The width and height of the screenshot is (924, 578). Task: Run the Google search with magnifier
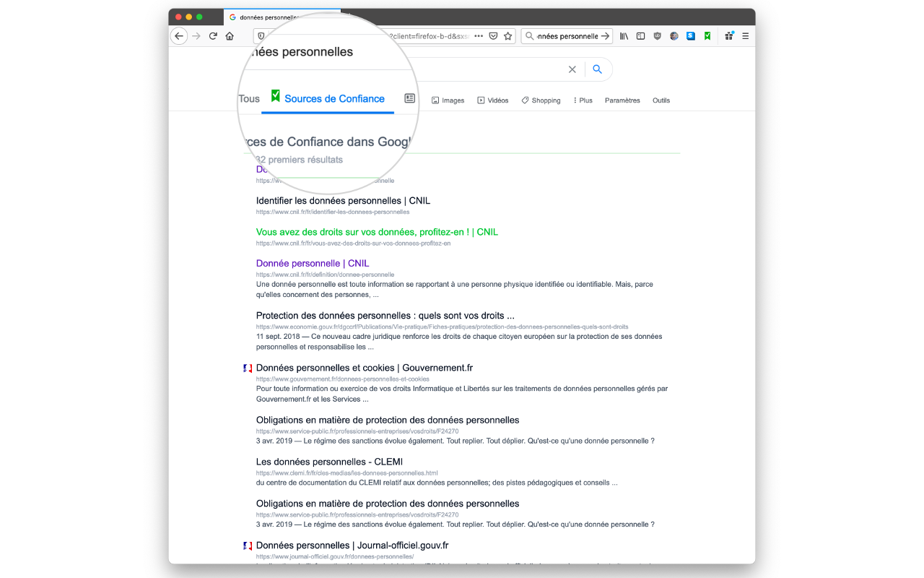point(597,69)
